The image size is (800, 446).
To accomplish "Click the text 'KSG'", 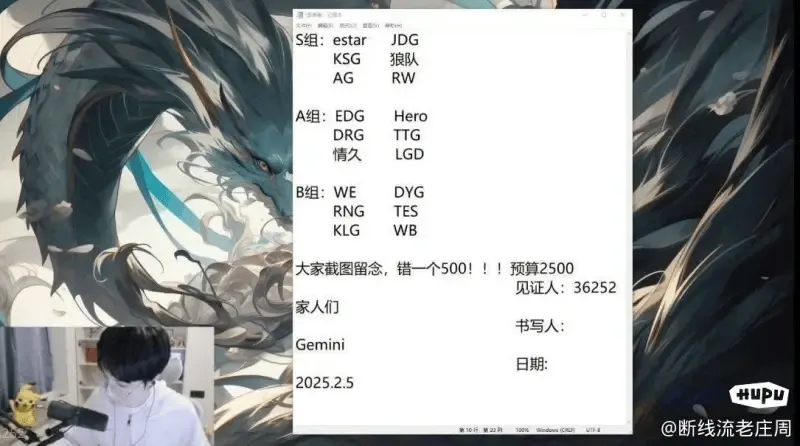I will pos(346,59).
